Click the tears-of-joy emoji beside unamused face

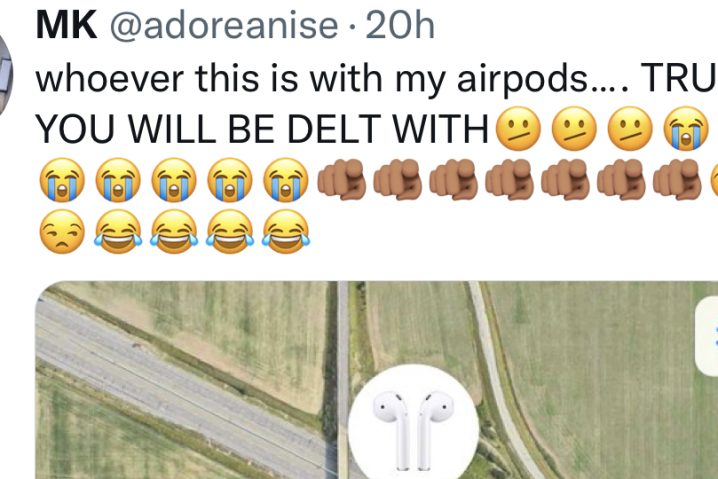click(x=118, y=231)
